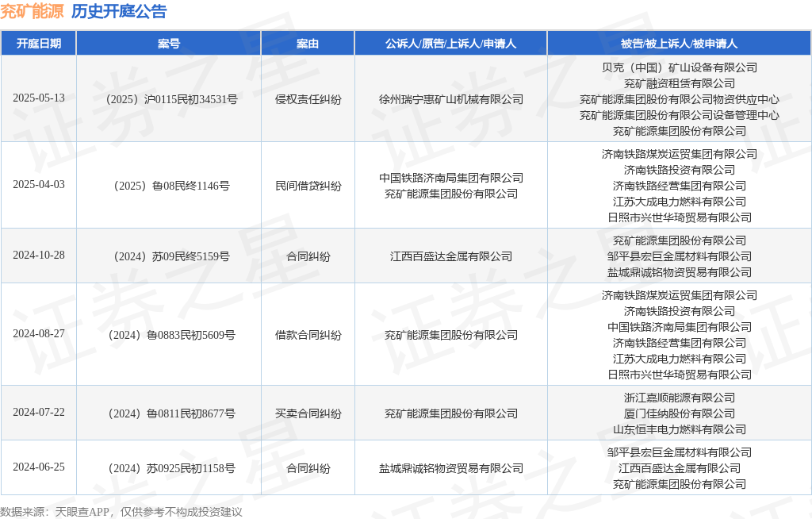
Task: Select the 案号 column header
Action: 169,44
